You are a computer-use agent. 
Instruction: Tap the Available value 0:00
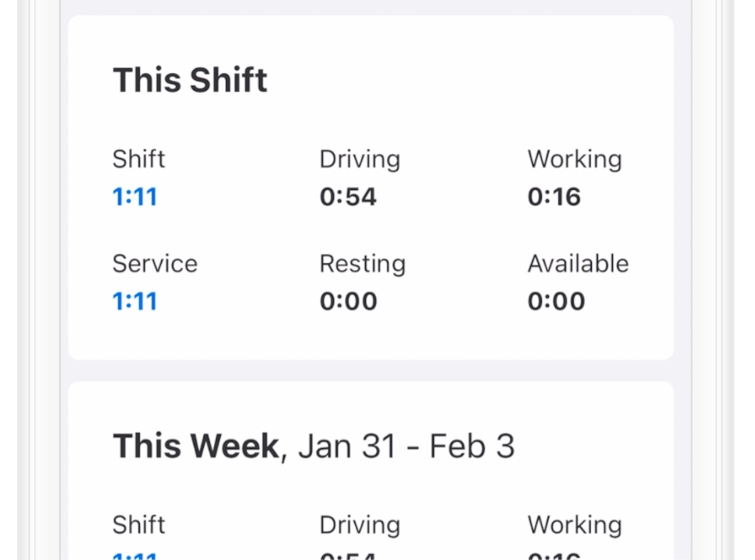(556, 300)
